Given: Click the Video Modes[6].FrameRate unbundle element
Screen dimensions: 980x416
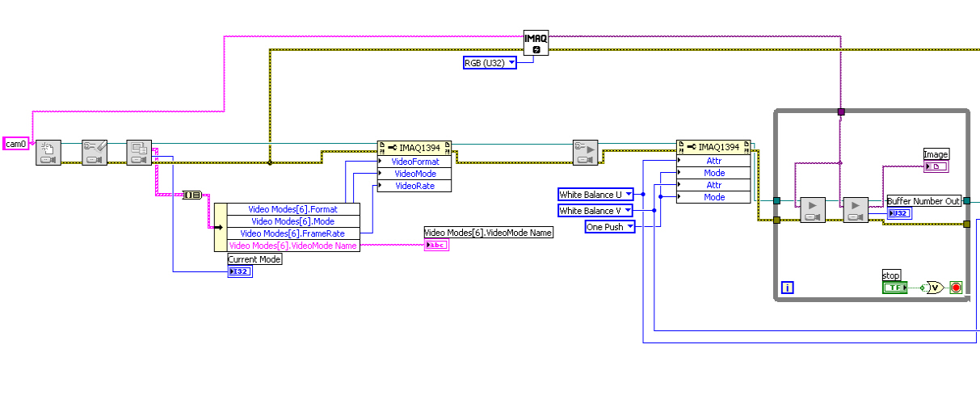Looking at the screenshot, I should 292,233.
